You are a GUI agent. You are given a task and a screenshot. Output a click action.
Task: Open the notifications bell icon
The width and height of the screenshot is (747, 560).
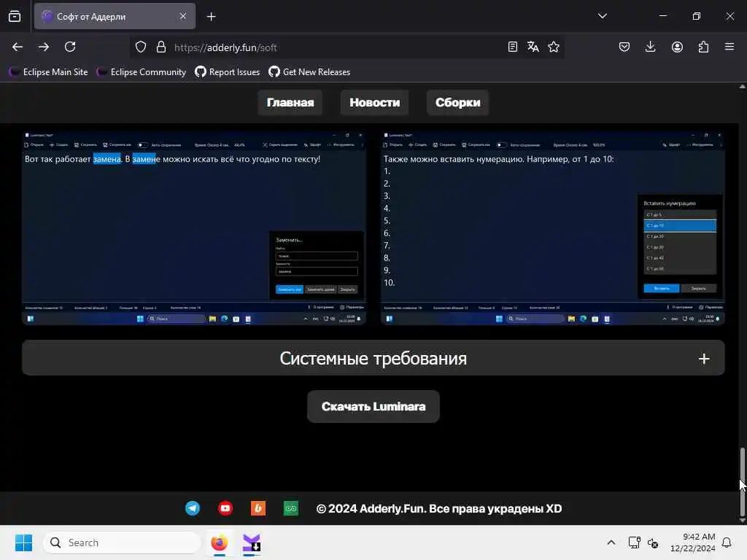tap(727, 542)
